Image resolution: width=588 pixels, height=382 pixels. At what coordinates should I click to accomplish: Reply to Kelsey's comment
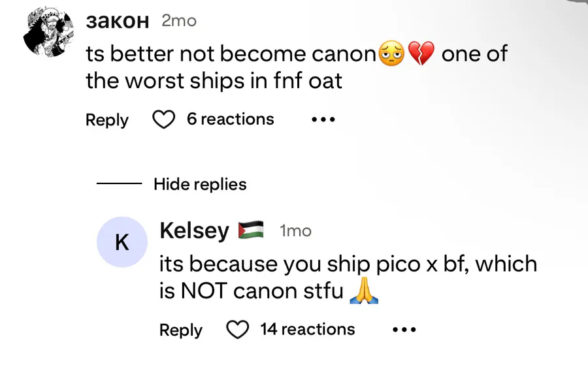click(x=181, y=330)
